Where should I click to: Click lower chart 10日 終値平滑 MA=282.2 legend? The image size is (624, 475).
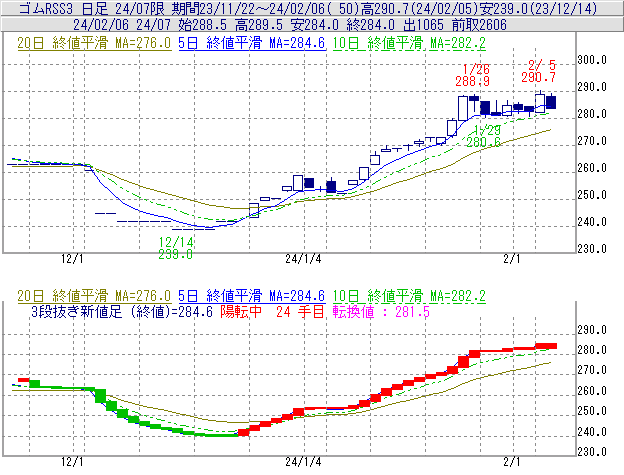[409, 296]
